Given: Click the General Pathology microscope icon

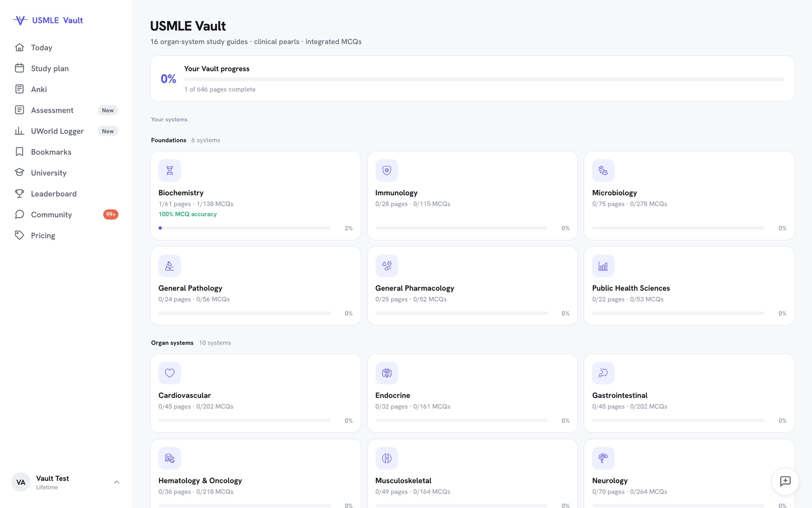Looking at the screenshot, I should coord(170,266).
